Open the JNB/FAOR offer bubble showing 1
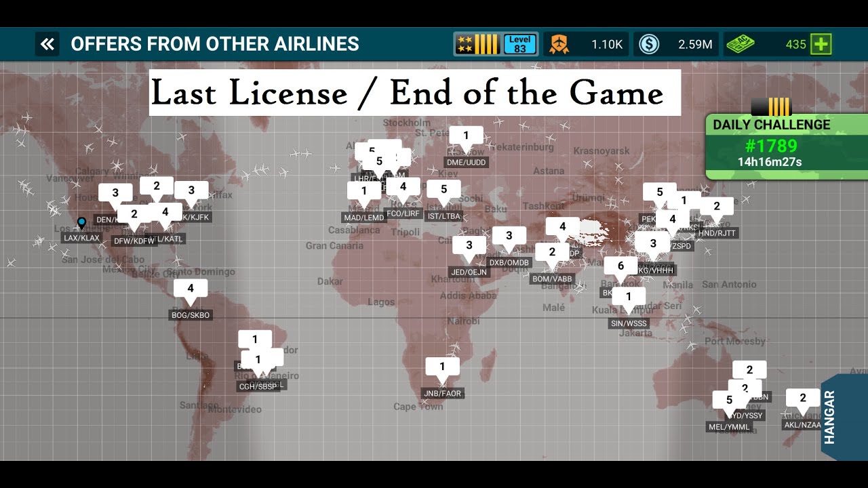868x488 pixels. pos(442,369)
